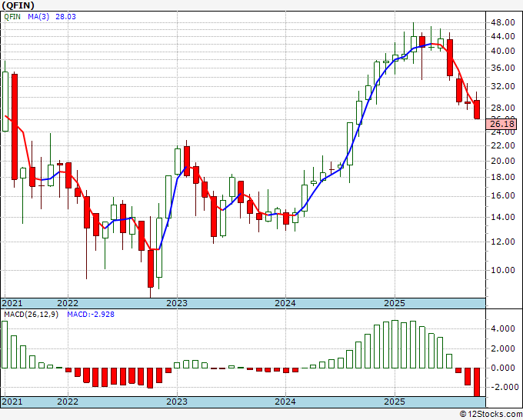This screenshot has height=420, width=523.
Task: Click the QFIN ticker label in legend
Action: click(x=12, y=17)
